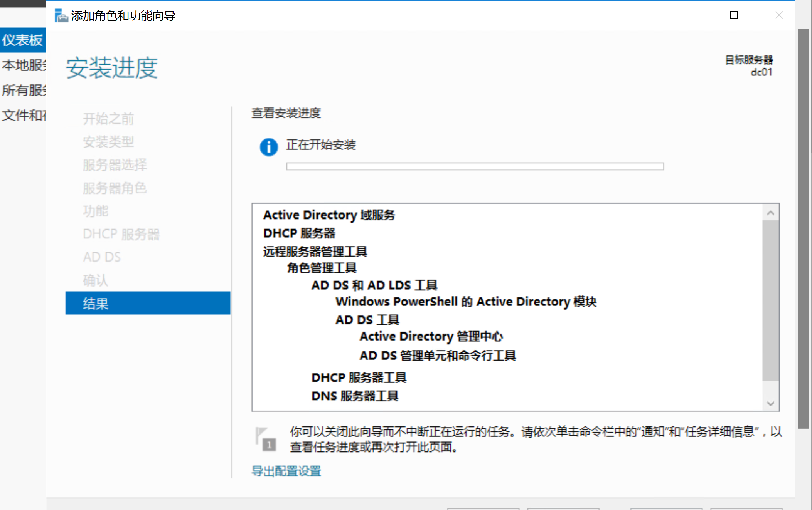
Task: Click the 正在开始安装 status text
Action: 321,145
